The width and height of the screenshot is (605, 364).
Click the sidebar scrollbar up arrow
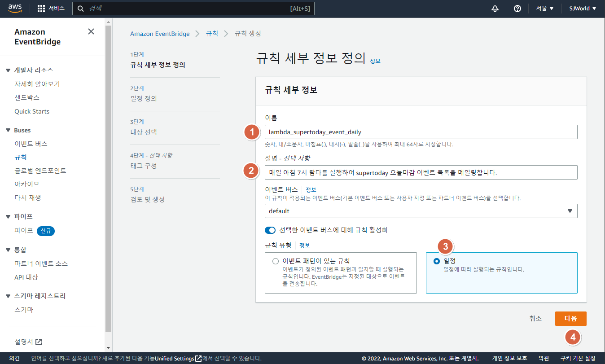click(108, 21)
